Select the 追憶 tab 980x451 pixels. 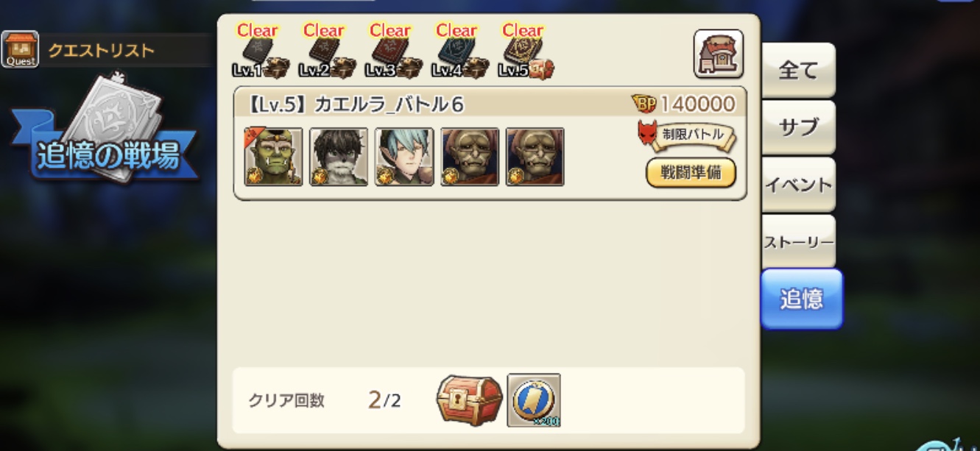coord(801,299)
